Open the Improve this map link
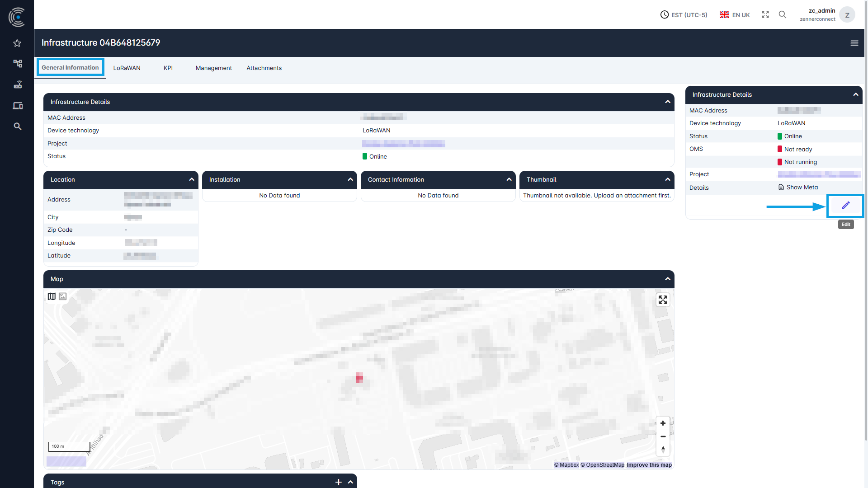The height and width of the screenshot is (488, 868). (x=649, y=465)
